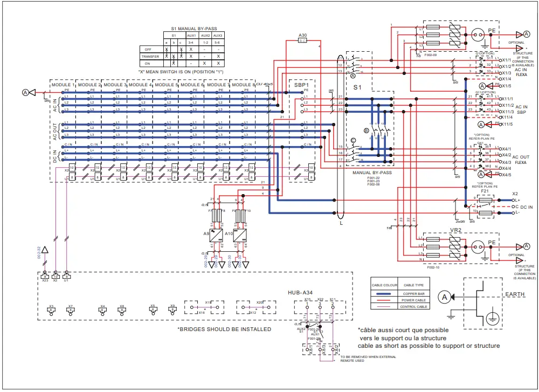
Task: Select the A10 converter block
Action: coord(240,235)
